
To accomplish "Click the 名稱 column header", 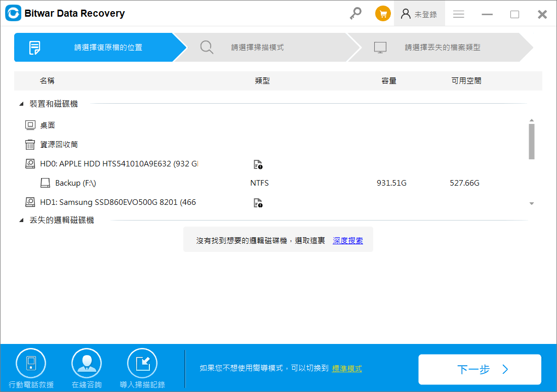I will (x=47, y=81).
